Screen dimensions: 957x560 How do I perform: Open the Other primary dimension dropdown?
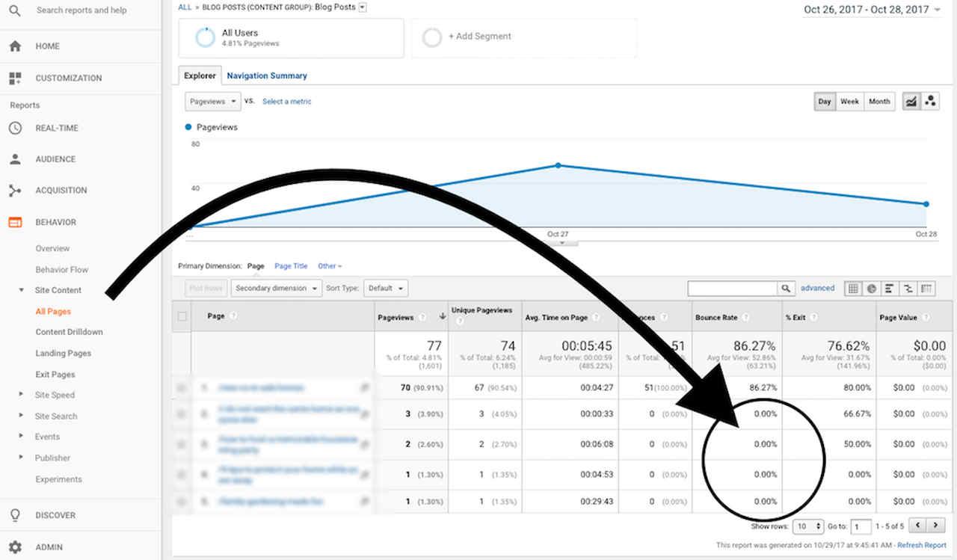(x=330, y=266)
